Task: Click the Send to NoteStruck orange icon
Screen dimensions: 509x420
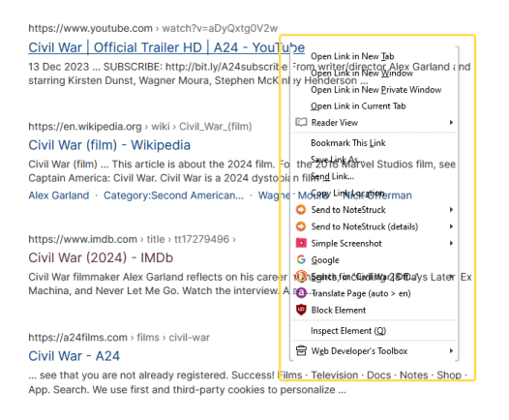Action: point(301,210)
